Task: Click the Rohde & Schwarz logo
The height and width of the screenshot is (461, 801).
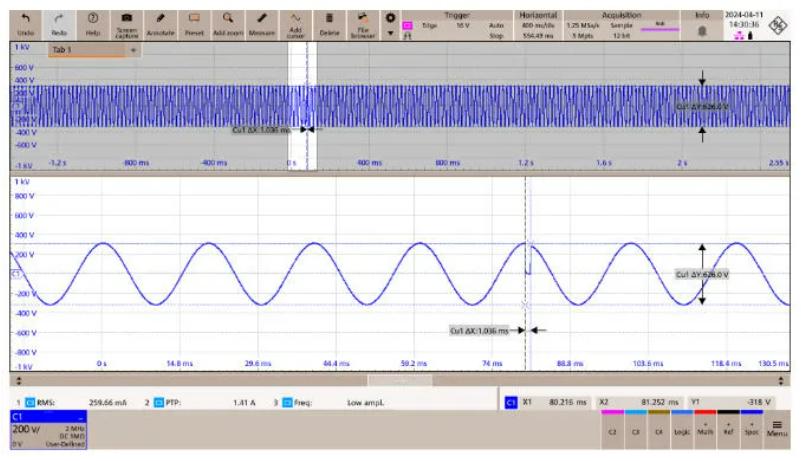Action: [778, 26]
